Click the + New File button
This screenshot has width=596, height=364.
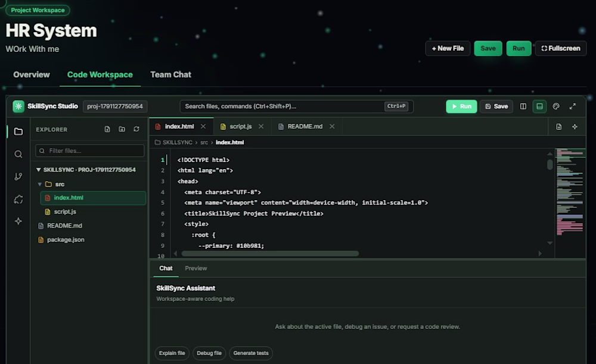448,48
